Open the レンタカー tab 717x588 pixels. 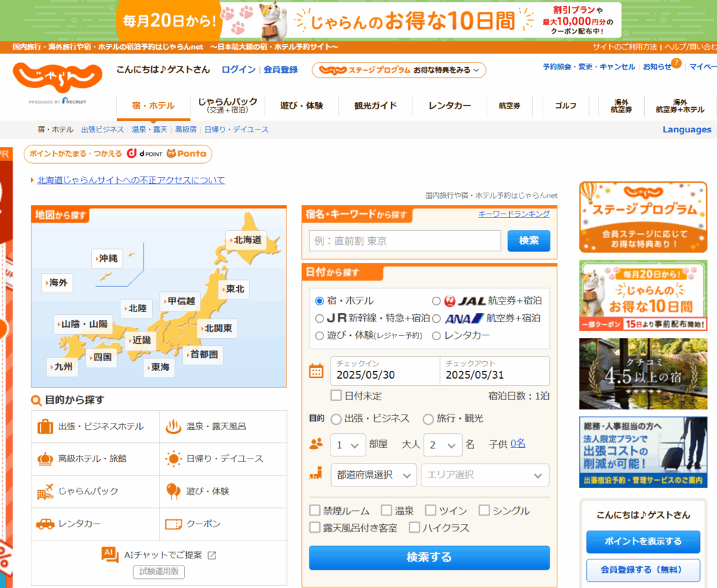pos(450,106)
